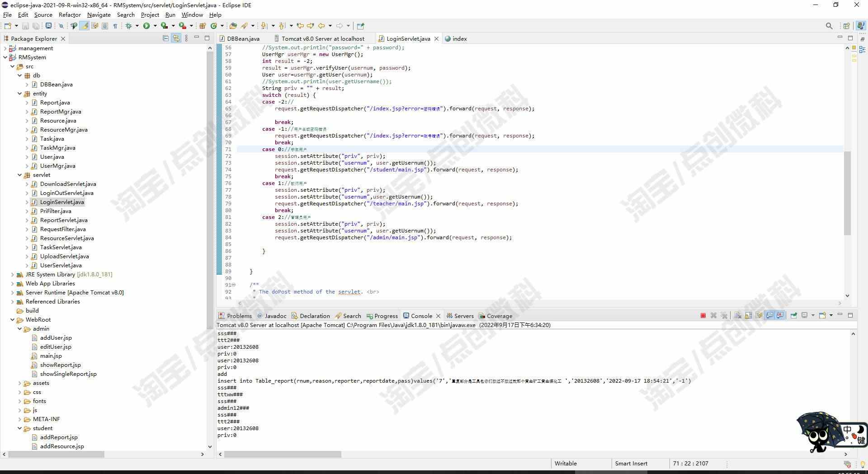Click the Previous Annotation icon
This screenshot has width=868, height=474.
(282, 26)
